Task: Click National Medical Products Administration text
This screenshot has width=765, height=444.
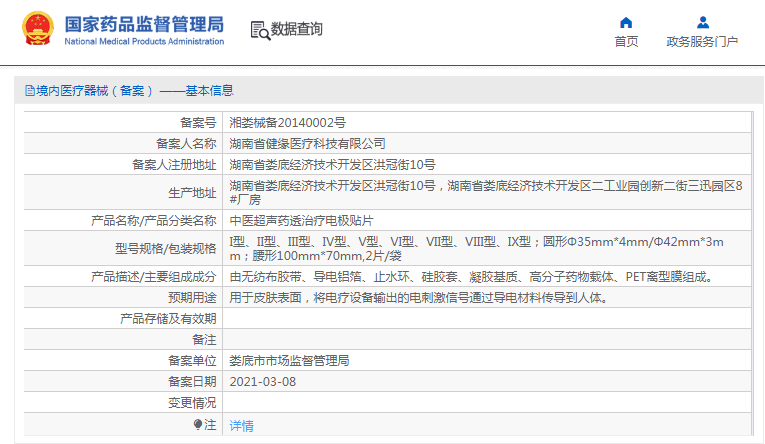Action: click(x=144, y=41)
